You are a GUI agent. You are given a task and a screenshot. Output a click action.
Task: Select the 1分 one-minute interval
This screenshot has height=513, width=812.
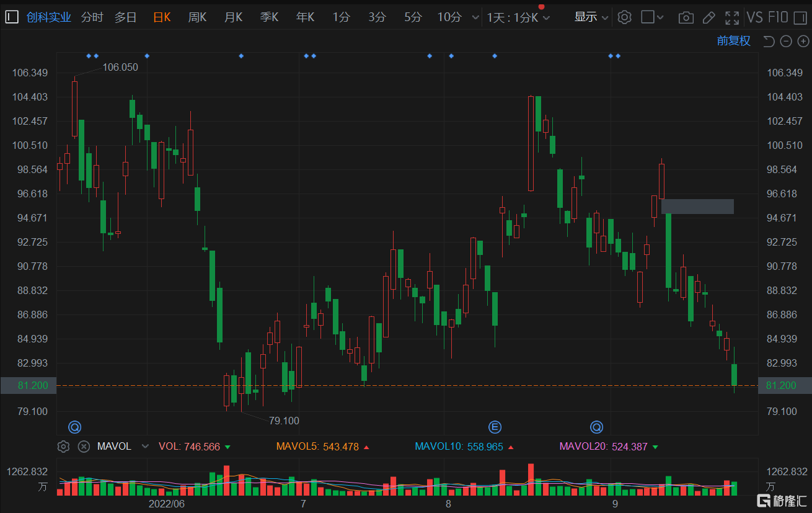(341, 17)
